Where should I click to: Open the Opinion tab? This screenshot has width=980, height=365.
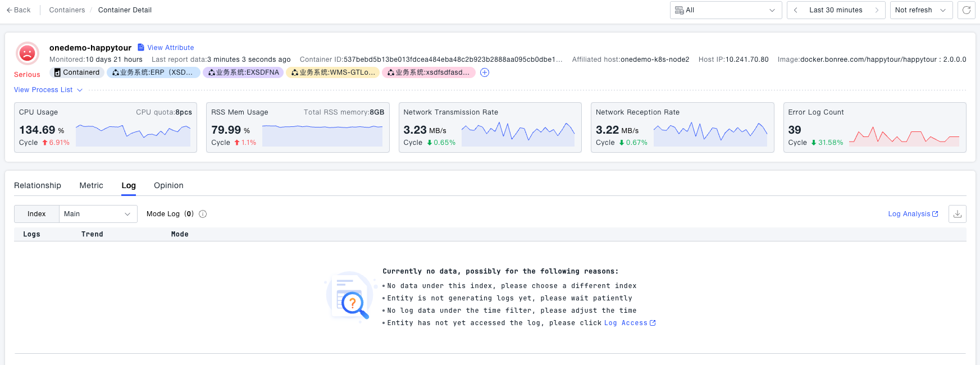(x=168, y=185)
